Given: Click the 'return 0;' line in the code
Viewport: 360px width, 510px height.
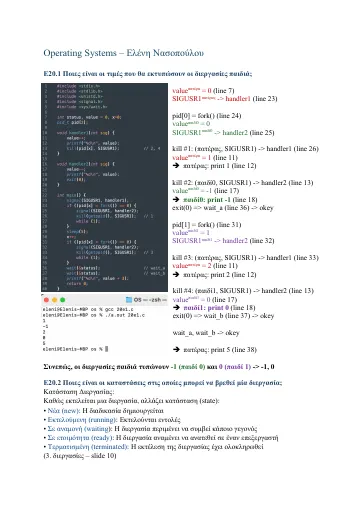Looking at the screenshot, I should pyautogui.click(x=77, y=284).
